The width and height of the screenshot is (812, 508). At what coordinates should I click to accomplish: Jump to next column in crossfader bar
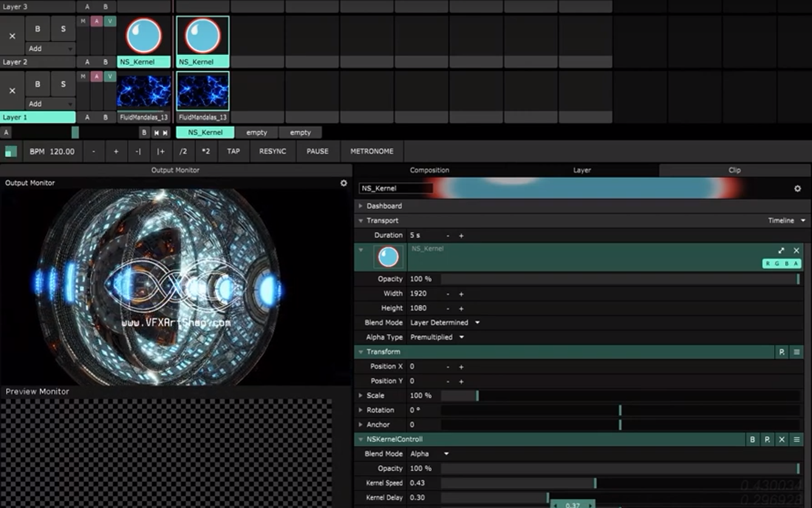click(x=165, y=132)
